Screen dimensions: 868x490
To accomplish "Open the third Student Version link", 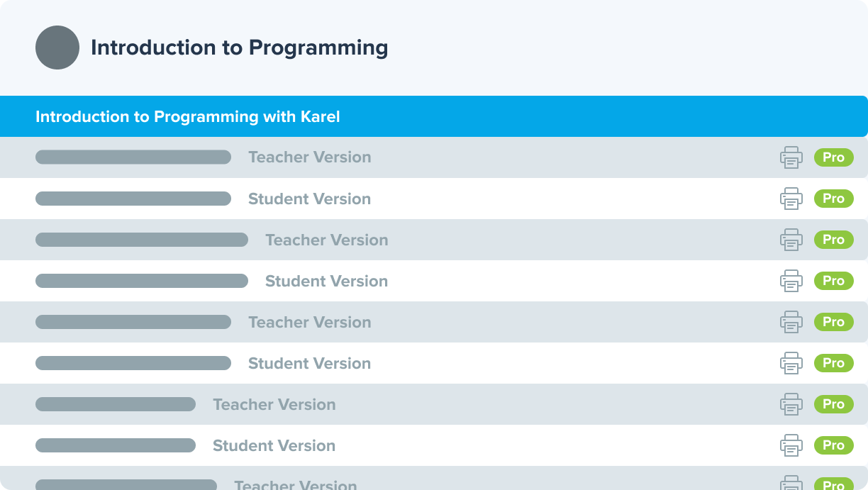I will [x=309, y=363].
